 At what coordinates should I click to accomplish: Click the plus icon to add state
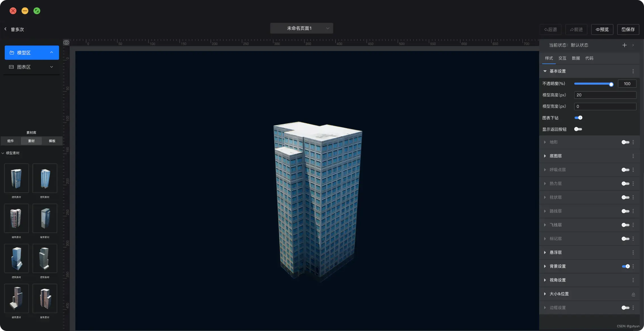624,45
